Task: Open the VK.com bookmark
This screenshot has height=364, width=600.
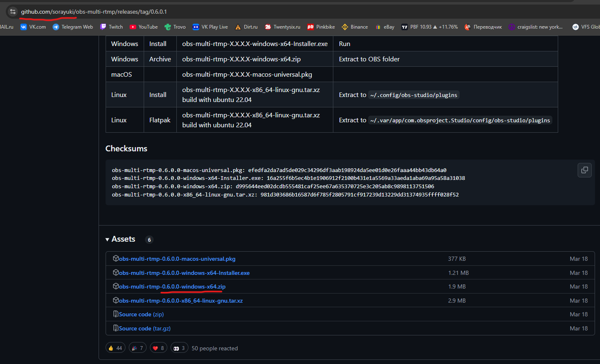Action: pyautogui.click(x=32, y=27)
